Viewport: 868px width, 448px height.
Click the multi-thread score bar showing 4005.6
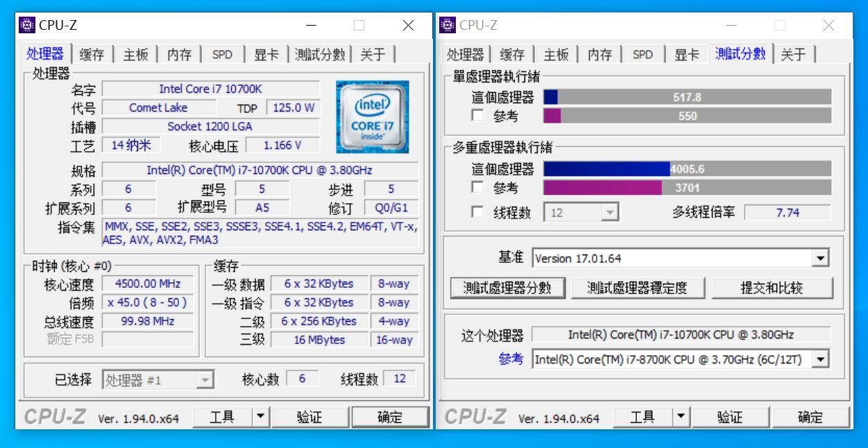[x=687, y=168]
